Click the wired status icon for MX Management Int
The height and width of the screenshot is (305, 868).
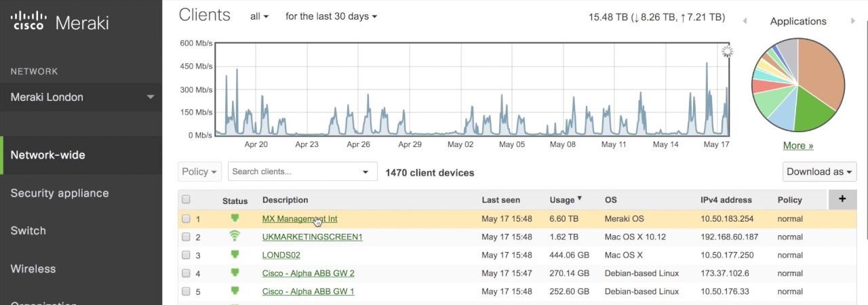(x=235, y=218)
